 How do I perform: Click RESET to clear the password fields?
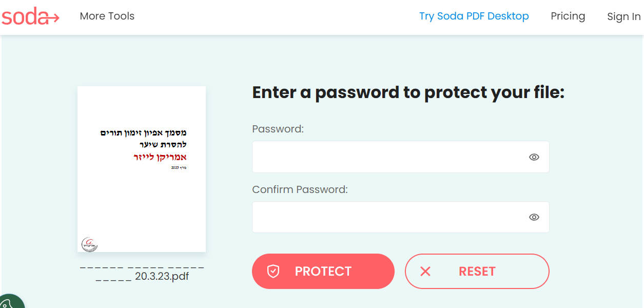tap(477, 271)
